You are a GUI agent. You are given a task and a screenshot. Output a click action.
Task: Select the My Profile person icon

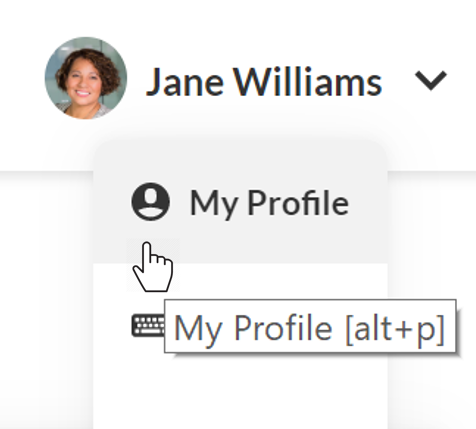[151, 202]
